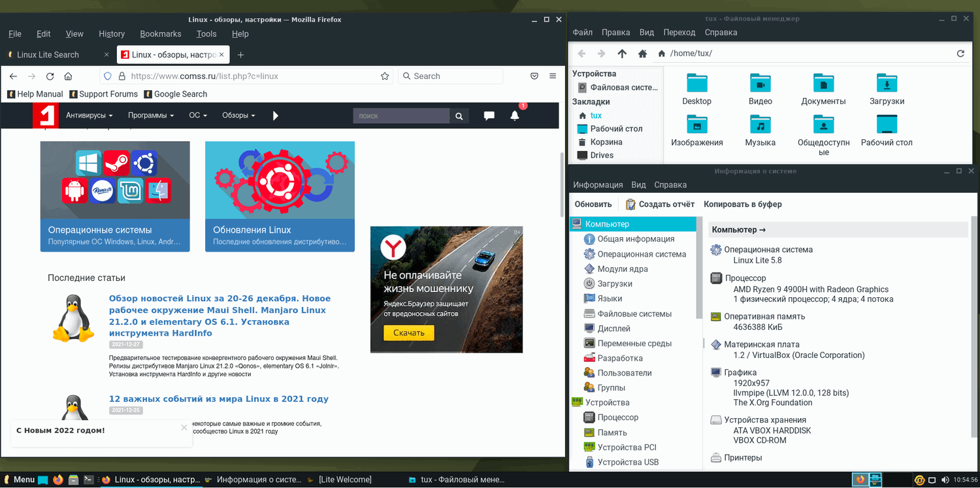Dismiss the 'С Новым 2022 годом!' popup

click(x=184, y=427)
